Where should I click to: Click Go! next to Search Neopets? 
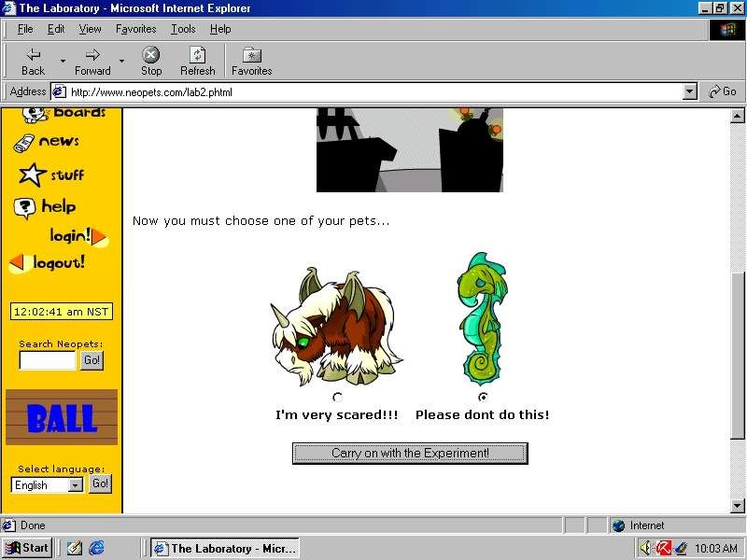[92, 360]
